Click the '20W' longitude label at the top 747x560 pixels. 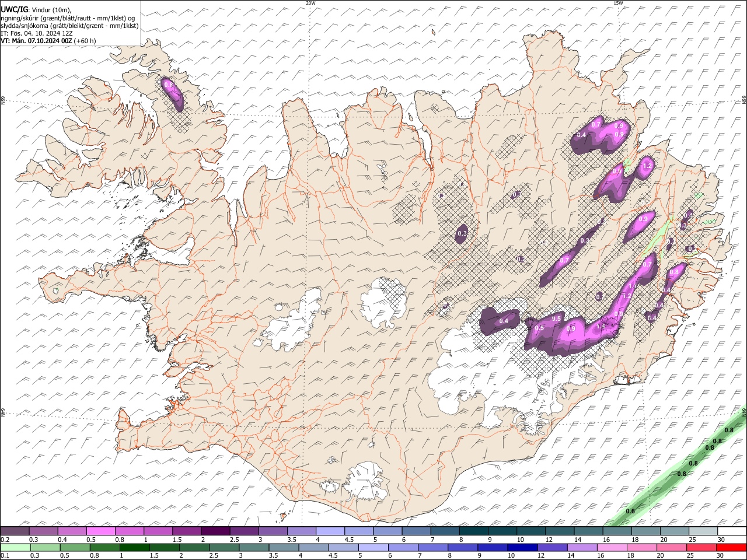[x=310, y=3]
